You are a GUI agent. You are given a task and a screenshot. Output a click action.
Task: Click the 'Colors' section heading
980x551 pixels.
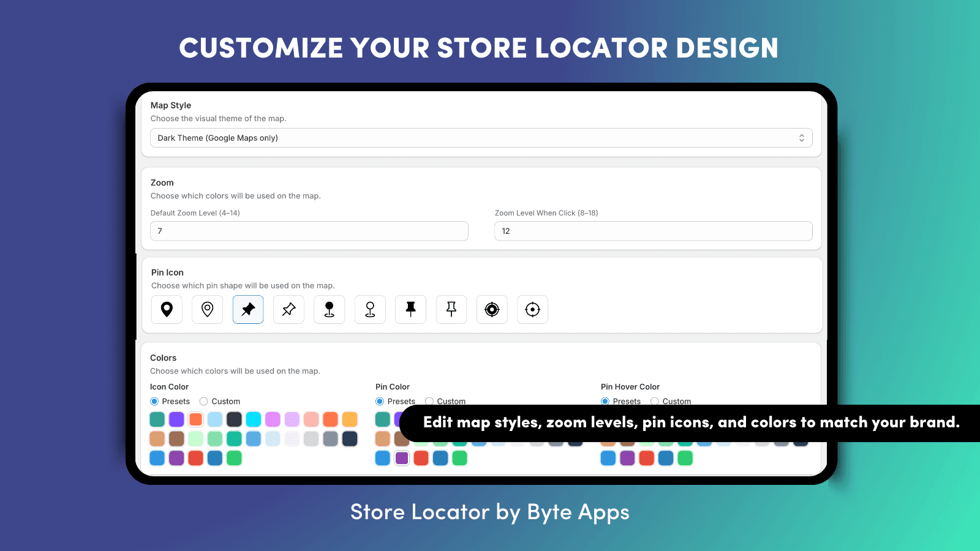click(163, 358)
